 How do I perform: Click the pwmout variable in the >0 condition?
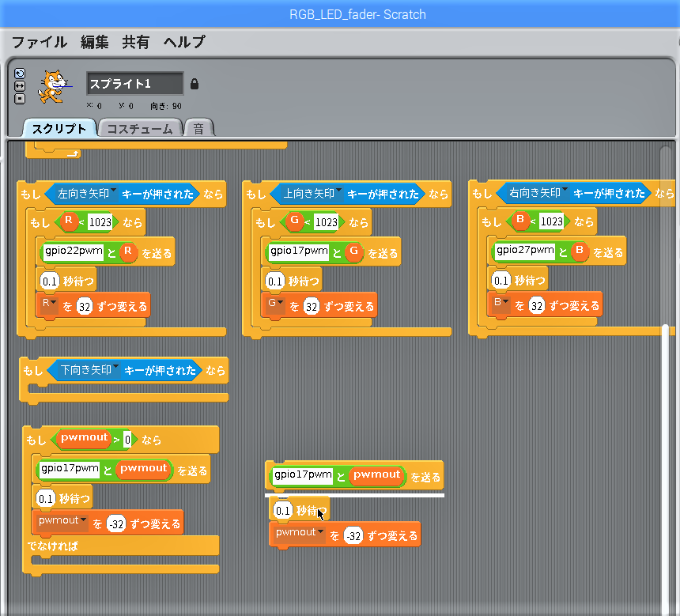point(84,438)
